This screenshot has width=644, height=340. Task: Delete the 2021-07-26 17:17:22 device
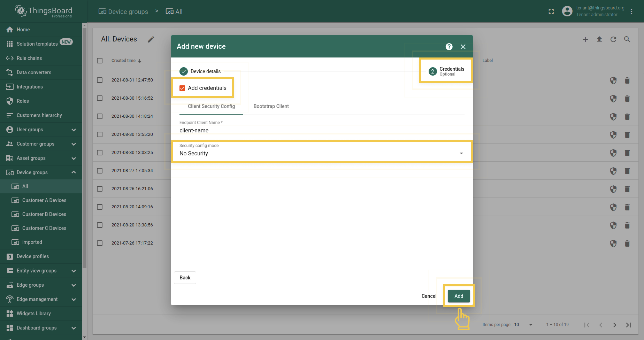627,244
